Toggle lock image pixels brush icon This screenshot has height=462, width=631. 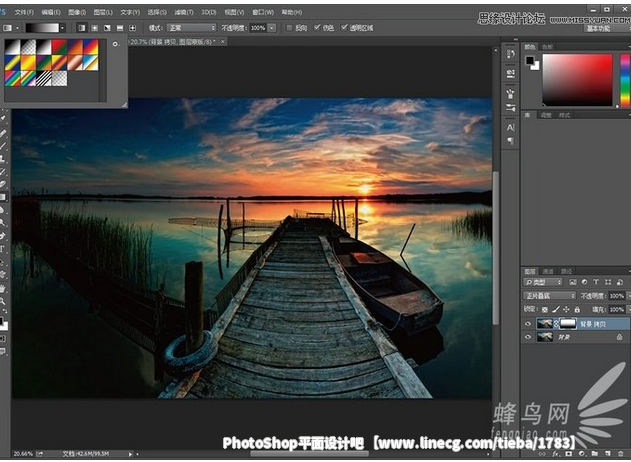[x=556, y=309]
